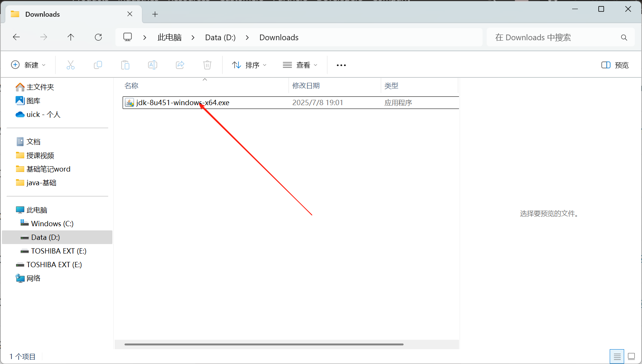The height and width of the screenshot is (364, 642).
Task: Open 此电脑 from the breadcrumb path
Action: (169, 37)
